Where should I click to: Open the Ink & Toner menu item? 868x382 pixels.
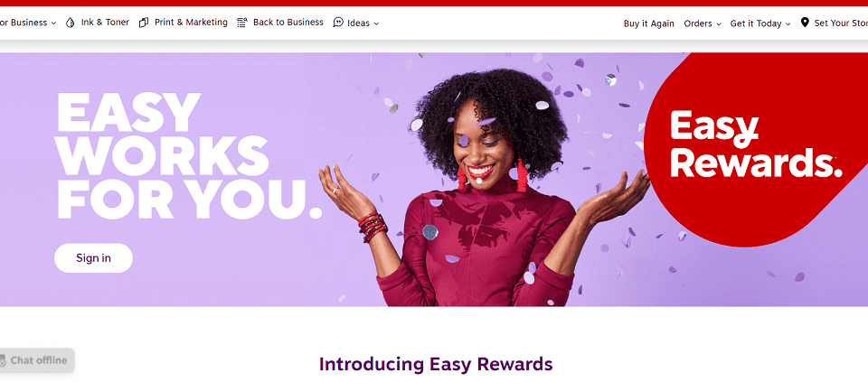point(105,23)
